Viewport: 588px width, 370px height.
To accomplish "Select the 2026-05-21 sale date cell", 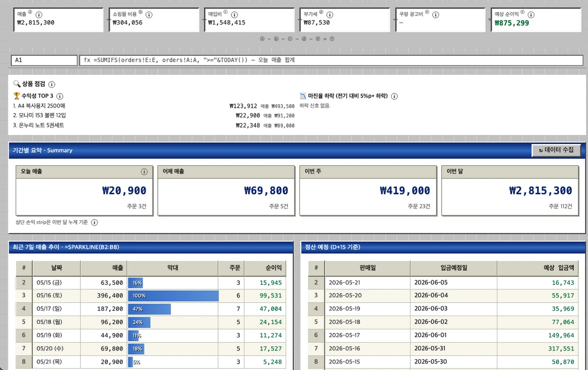I will (367, 283).
